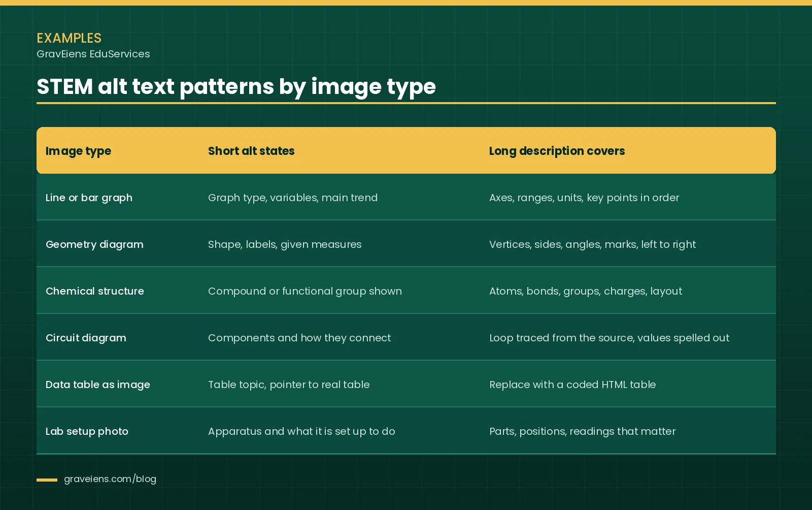Select the 'Geometry diagram' row label
812x510 pixels.
94,244
